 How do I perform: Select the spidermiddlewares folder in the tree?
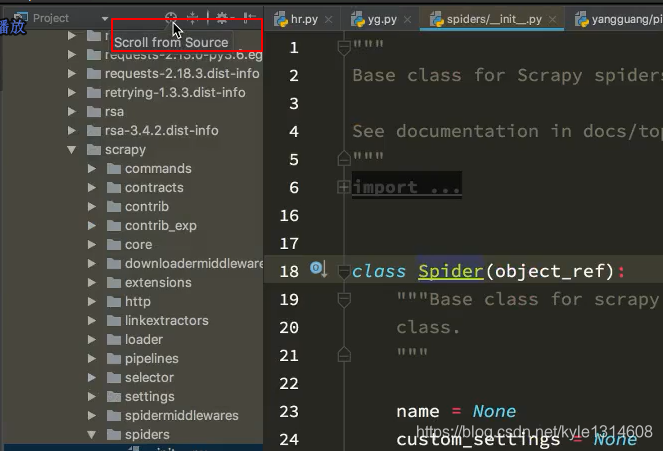pyautogui.click(x=134, y=416)
